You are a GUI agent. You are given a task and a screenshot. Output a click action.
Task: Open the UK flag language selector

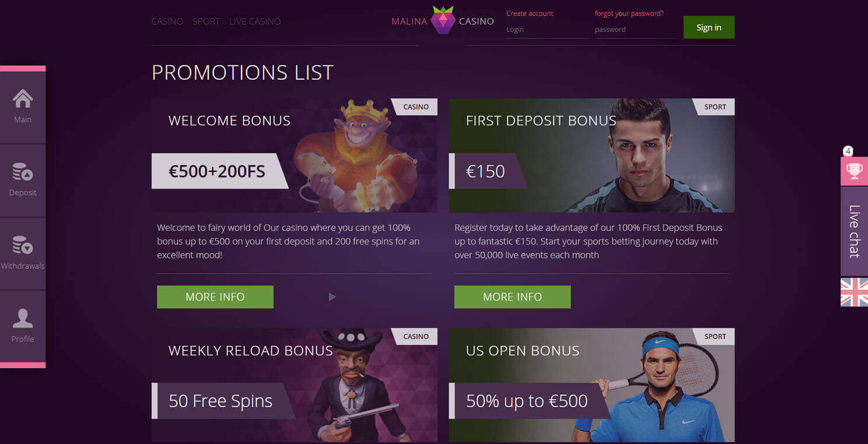854,292
